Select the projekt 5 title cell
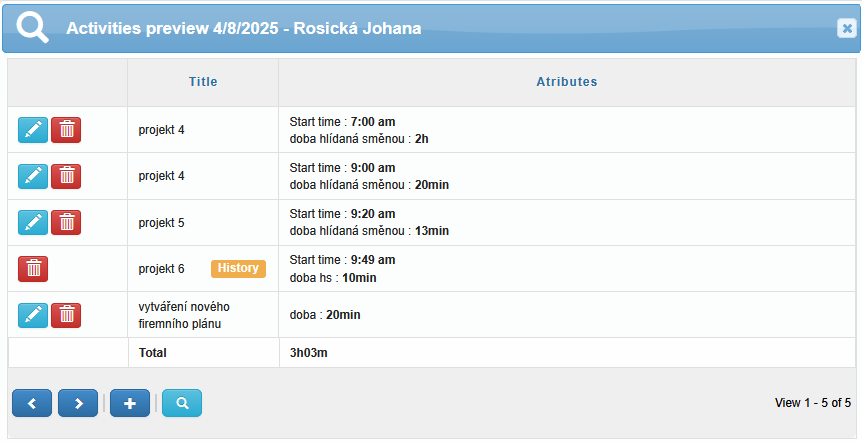 click(203, 223)
